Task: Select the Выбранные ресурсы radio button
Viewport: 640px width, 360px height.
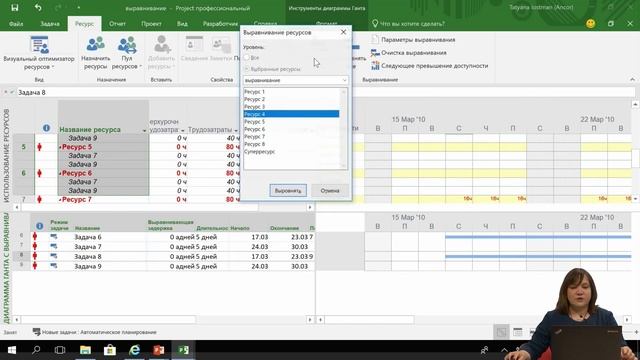Action: (x=246, y=69)
